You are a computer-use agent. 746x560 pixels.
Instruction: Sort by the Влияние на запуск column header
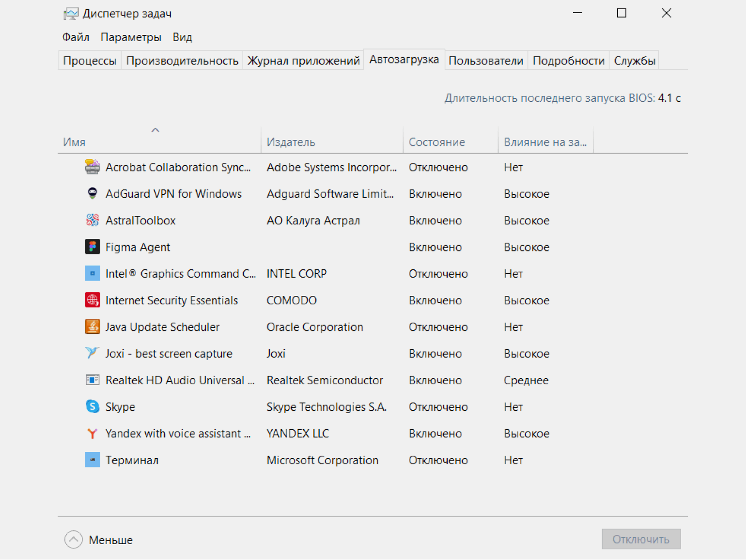pyautogui.click(x=545, y=142)
